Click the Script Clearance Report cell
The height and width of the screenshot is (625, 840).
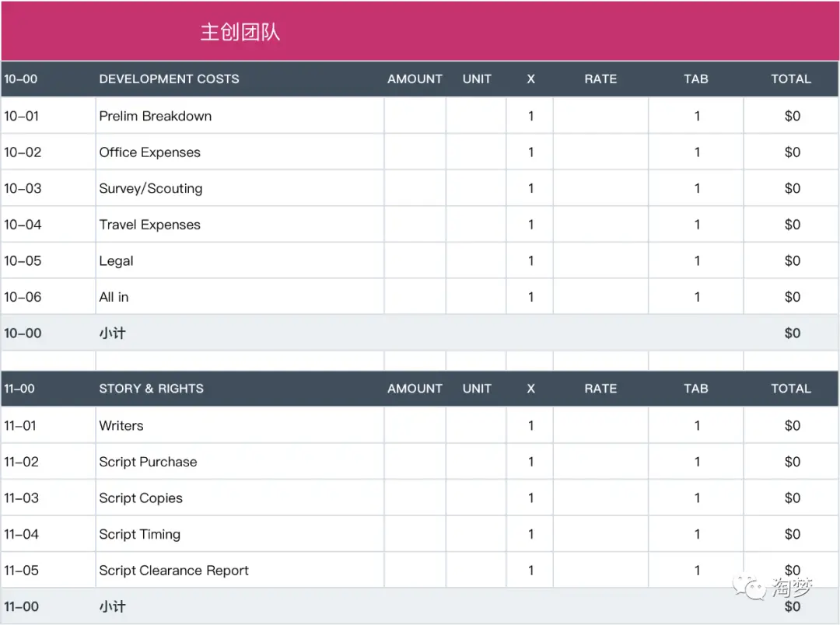[x=173, y=571]
